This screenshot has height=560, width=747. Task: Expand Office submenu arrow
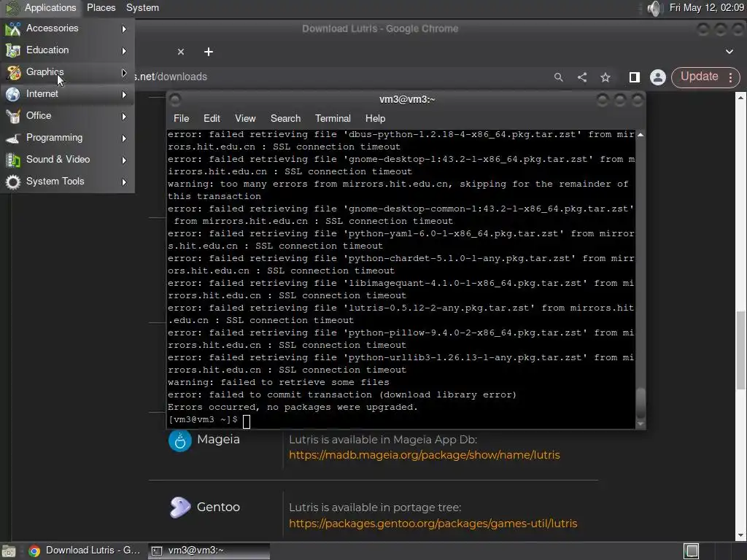coord(124,117)
